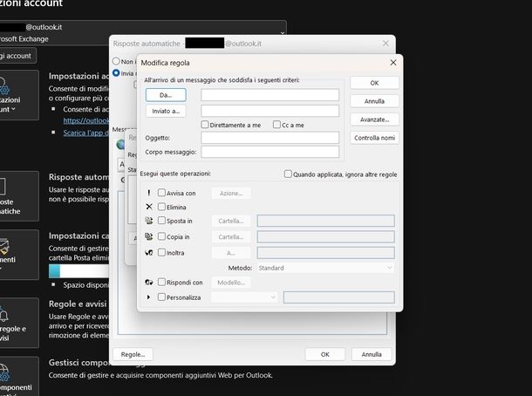
Task: Click the Copia in folder path field
Action: click(325, 237)
